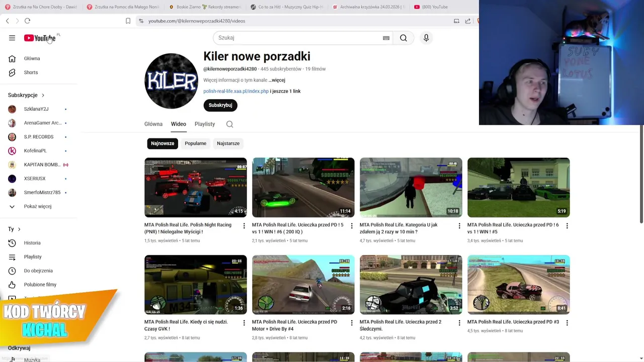
Task: Open site settings icon beside the URL
Action: tap(141, 21)
